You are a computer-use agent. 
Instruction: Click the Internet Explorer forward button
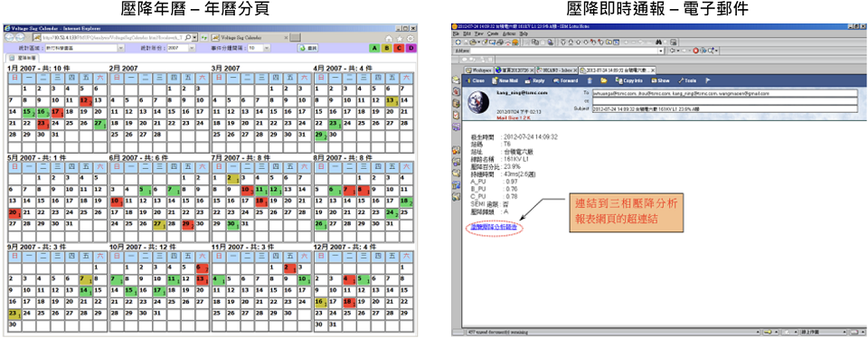pos(19,38)
